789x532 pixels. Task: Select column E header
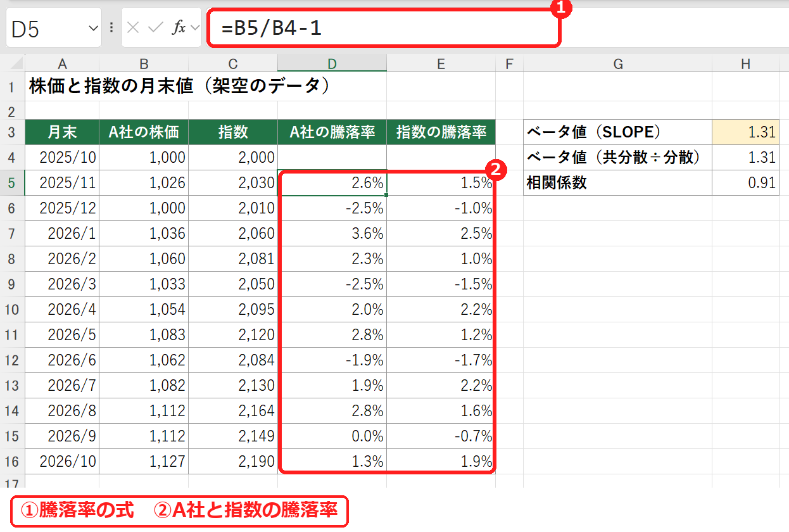click(x=441, y=63)
